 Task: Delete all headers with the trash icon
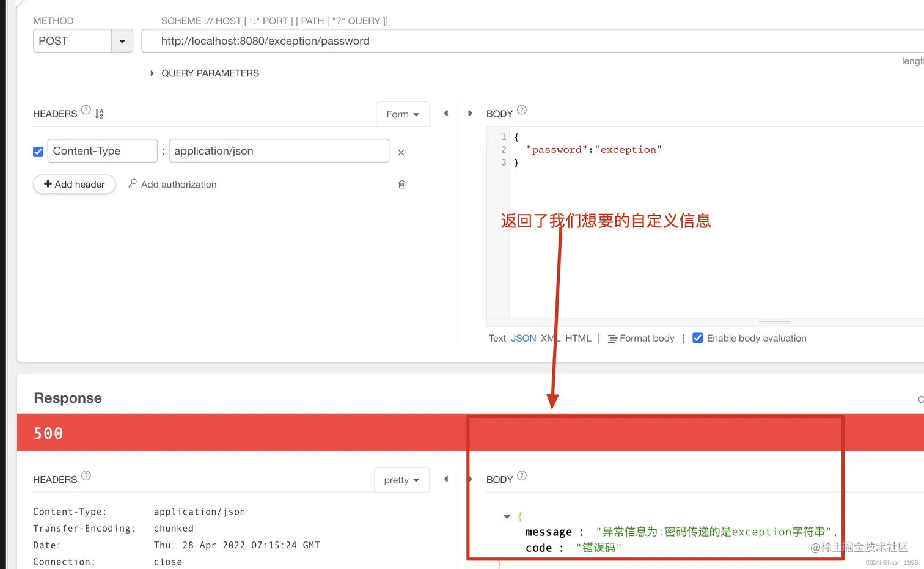click(x=402, y=185)
